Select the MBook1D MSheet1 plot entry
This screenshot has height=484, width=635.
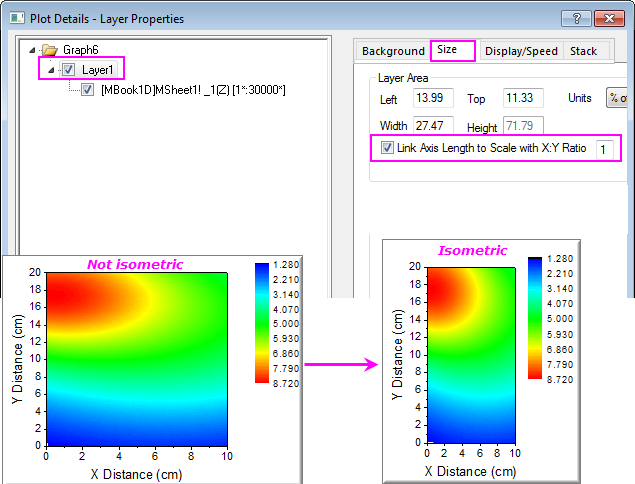pyautogui.click(x=194, y=90)
